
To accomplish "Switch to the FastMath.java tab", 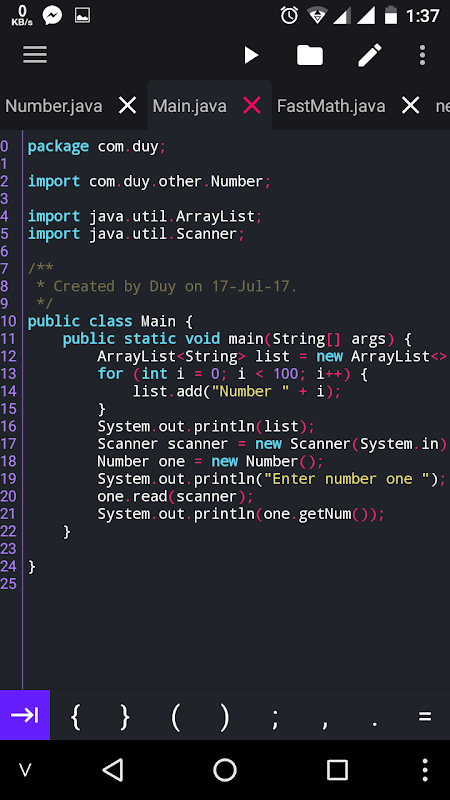I will [x=331, y=106].
